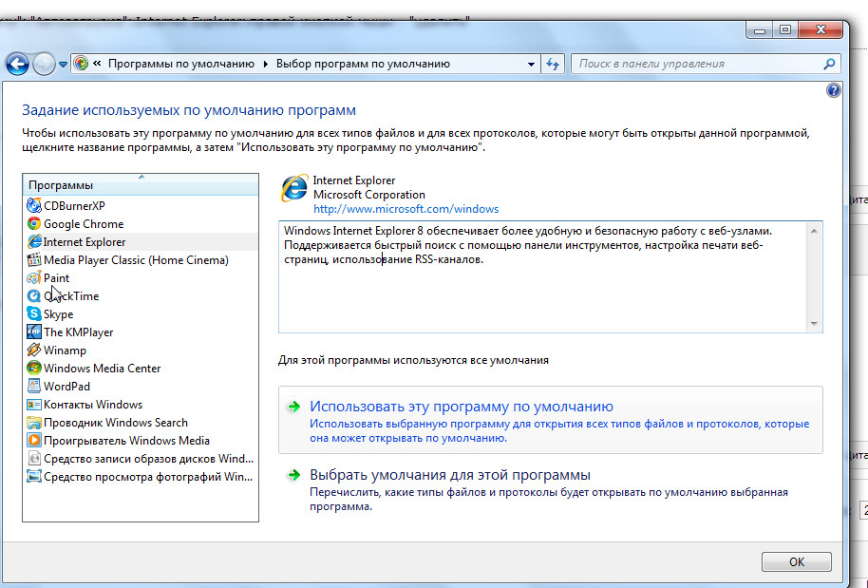The image size is (868, 588).
Task: Select Проигрыватель Windows Media entry
Action: click(x=141, y=440)
